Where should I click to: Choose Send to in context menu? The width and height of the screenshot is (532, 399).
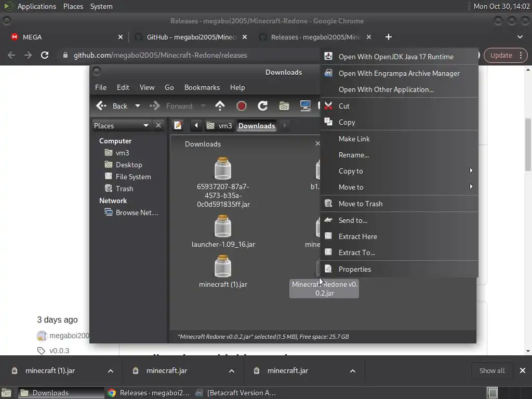[x=399, y=220]
